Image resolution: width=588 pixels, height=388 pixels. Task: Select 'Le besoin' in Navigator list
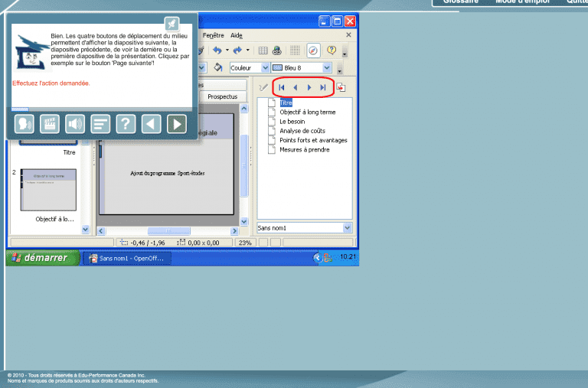[x=292, y=122]
